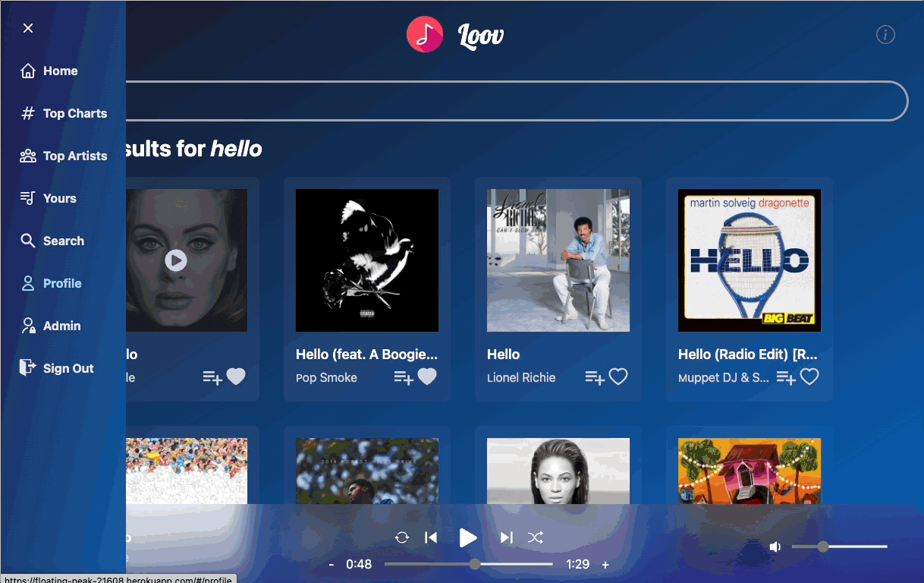
Task: Click the Loov wordmark text
Action: point(481,35)
